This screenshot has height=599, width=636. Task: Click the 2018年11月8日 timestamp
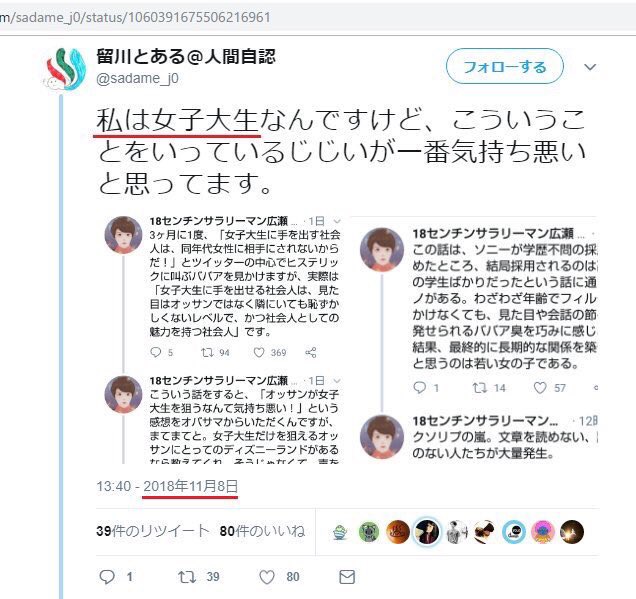tap(190, 486)
